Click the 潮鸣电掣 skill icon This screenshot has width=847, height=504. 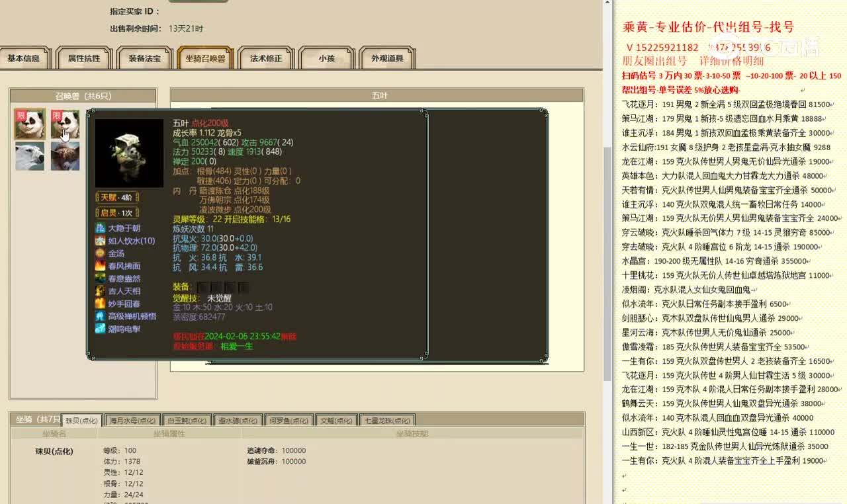click(100, 329)
